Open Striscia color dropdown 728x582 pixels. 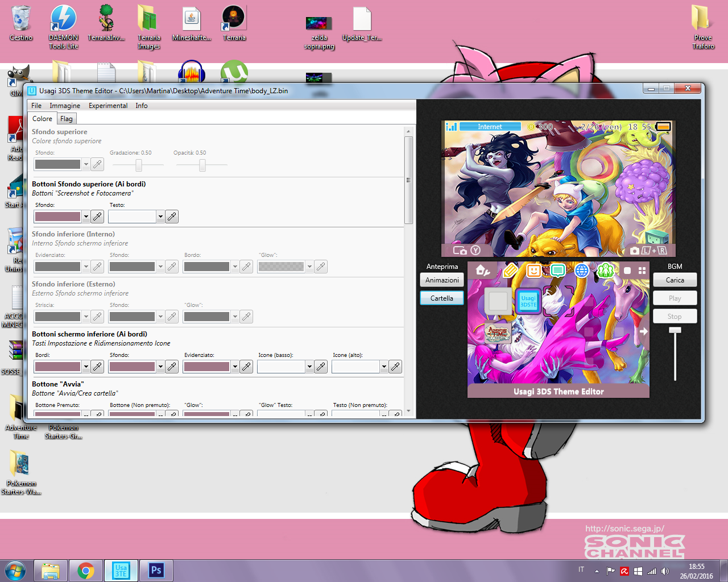click(86, 317)
